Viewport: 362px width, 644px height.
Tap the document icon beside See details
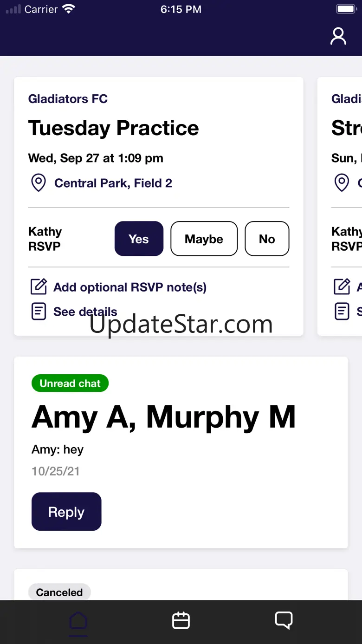[39, 312]
